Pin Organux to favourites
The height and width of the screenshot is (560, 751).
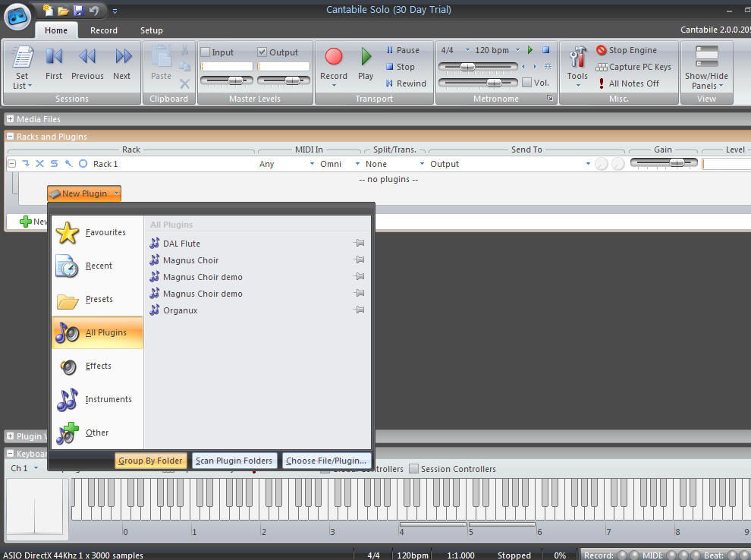pos(359,310)
